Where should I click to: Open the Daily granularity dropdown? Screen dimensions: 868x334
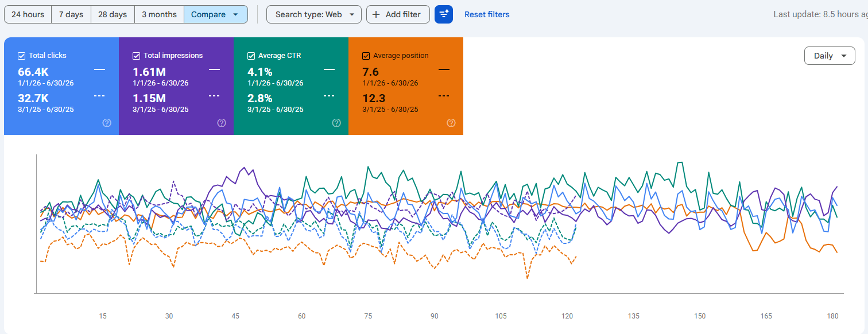click(830, 56)
